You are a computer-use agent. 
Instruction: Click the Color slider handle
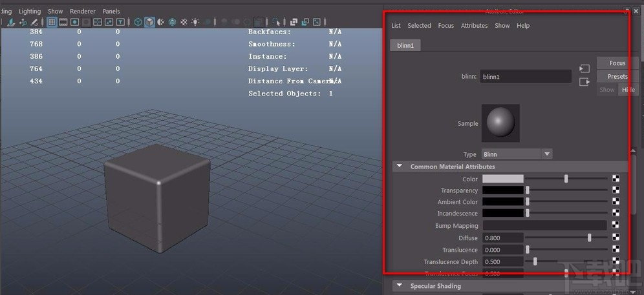(566, 179)
